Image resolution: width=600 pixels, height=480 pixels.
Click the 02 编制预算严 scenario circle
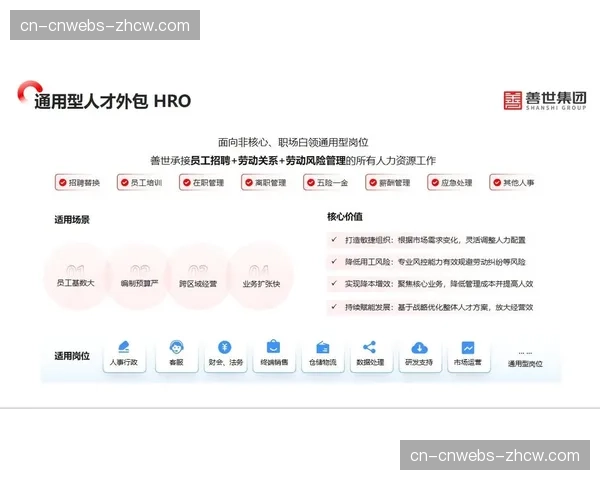(x=139, y=276)
